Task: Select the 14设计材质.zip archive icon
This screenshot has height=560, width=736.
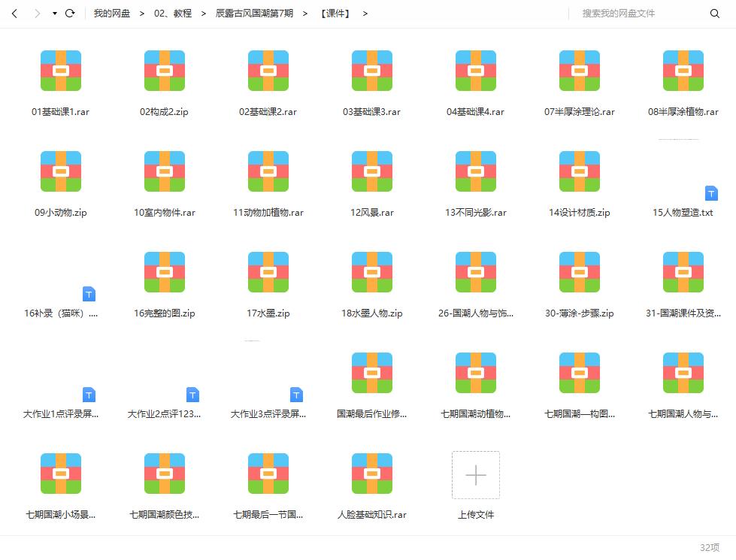Action: point(580,171)
